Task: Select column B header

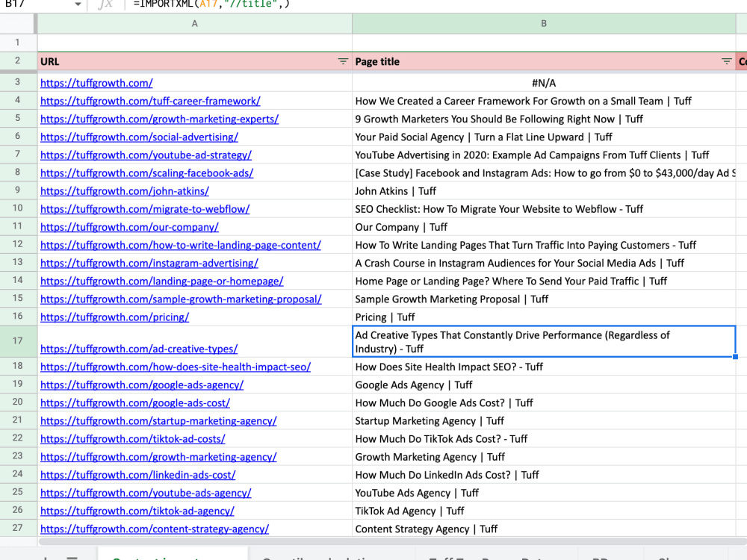Action: pos(544,24)
